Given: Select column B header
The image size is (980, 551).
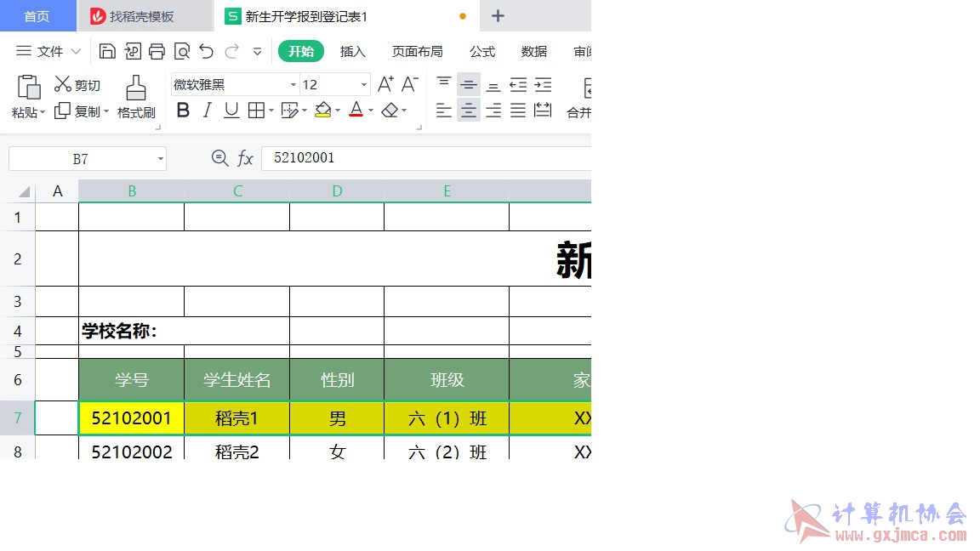Looking at the screenshot, I should click(x=131, y=191).
